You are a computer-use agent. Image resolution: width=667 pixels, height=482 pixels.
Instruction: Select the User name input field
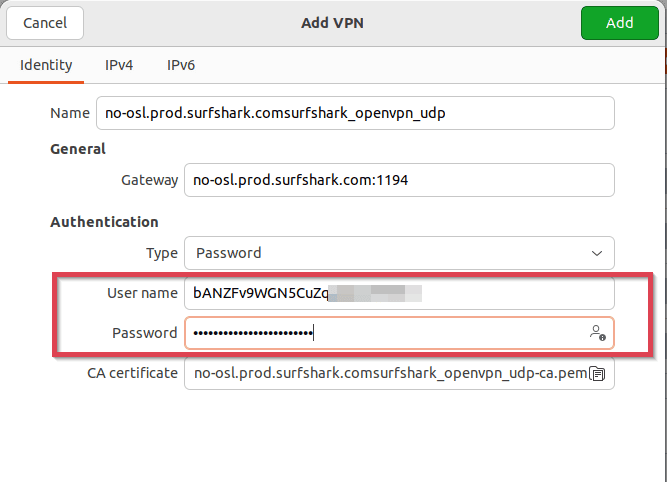coord(398,293)
